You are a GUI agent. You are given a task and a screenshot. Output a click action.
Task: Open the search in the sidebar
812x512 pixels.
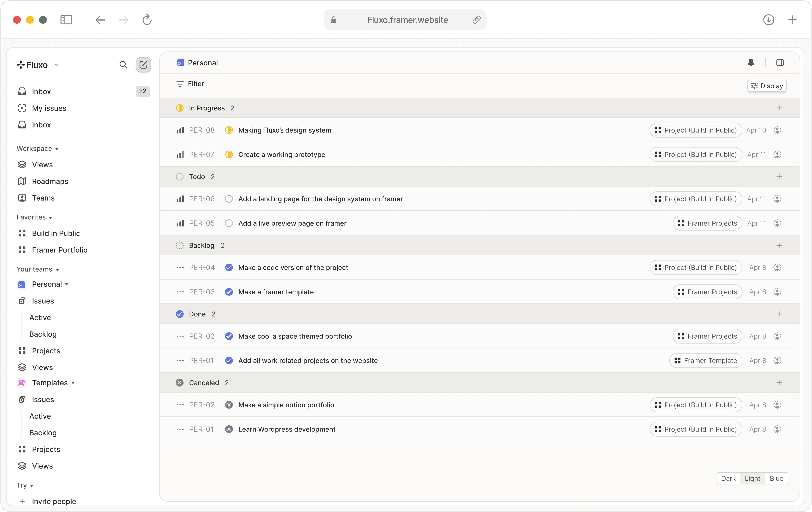tap(124, 64)
